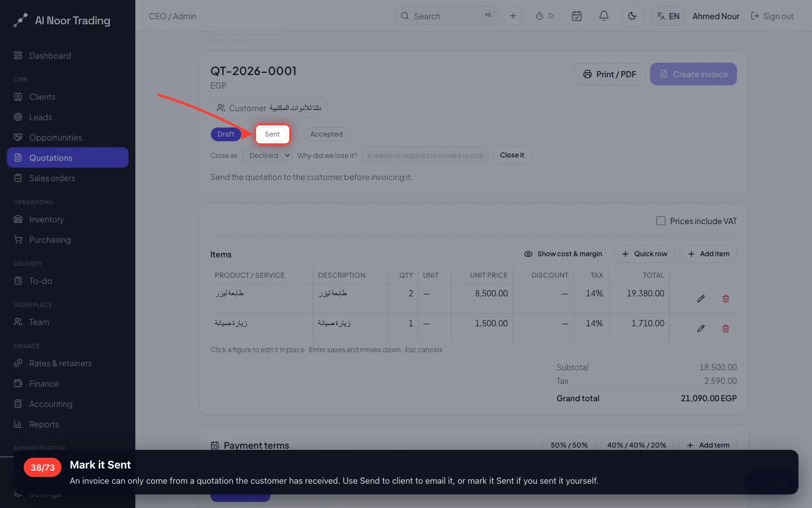Image resolution: width=812 pixels, height=508 pixels.
Task: Open Clients in sidebar
Action: pyautogui.click(x=68, y=97)
